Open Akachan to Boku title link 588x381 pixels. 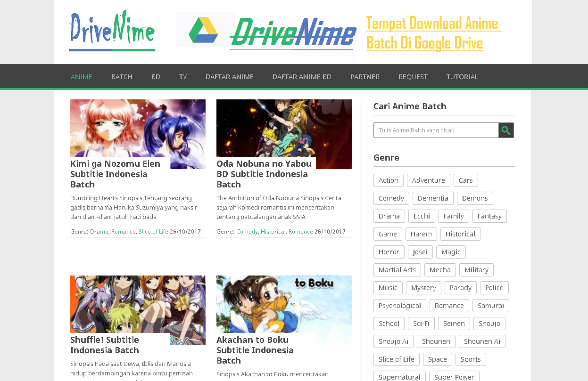click(255, 350)
